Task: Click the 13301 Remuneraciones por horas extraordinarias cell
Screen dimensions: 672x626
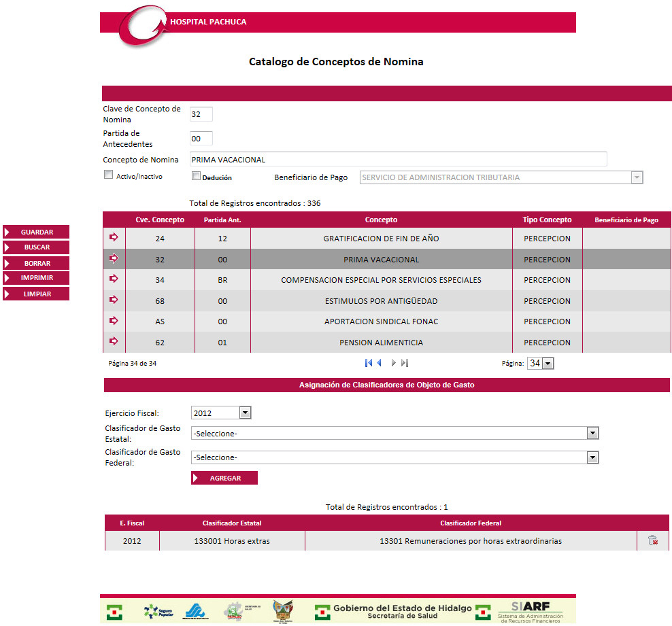Action: pos(471,541)
